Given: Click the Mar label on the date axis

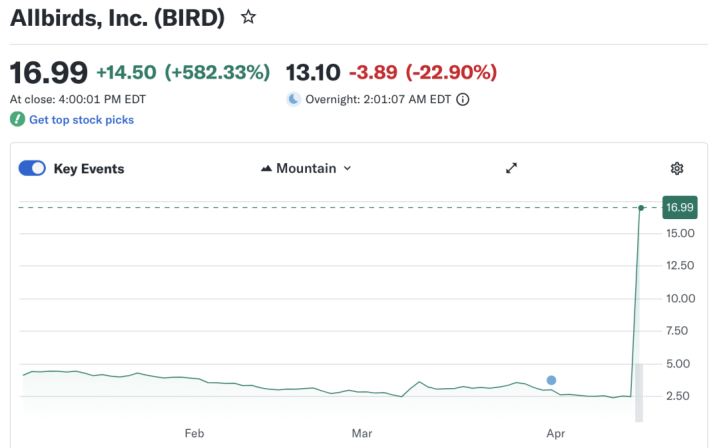Looking at the screenshot, I should coord(362,434).
